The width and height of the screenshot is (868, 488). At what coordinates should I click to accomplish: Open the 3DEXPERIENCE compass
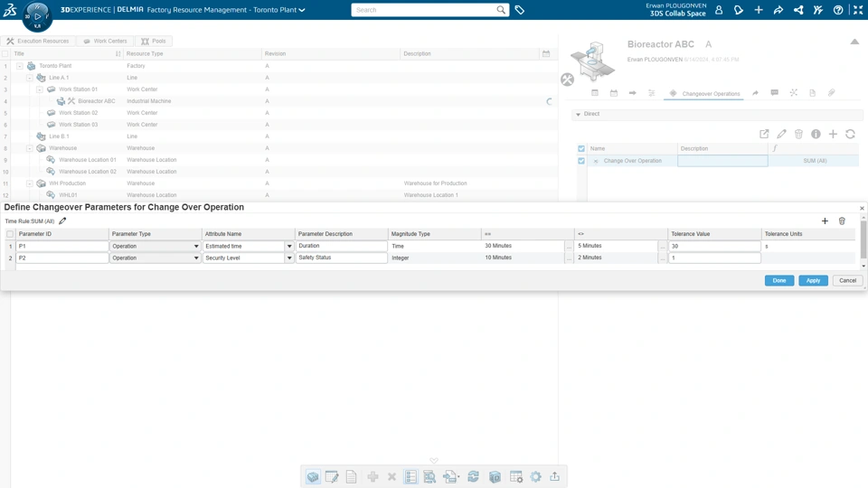point(37,16)
